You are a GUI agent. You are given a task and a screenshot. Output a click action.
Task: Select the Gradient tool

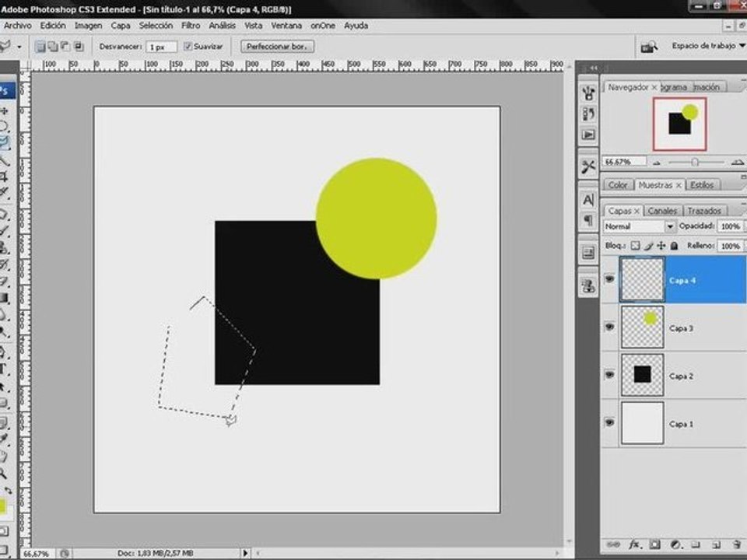(4, 299)
